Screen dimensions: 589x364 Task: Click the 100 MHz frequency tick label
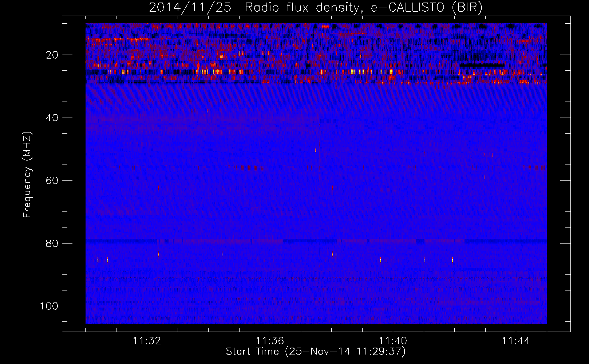pyautogui.click(x=49, y=306)
